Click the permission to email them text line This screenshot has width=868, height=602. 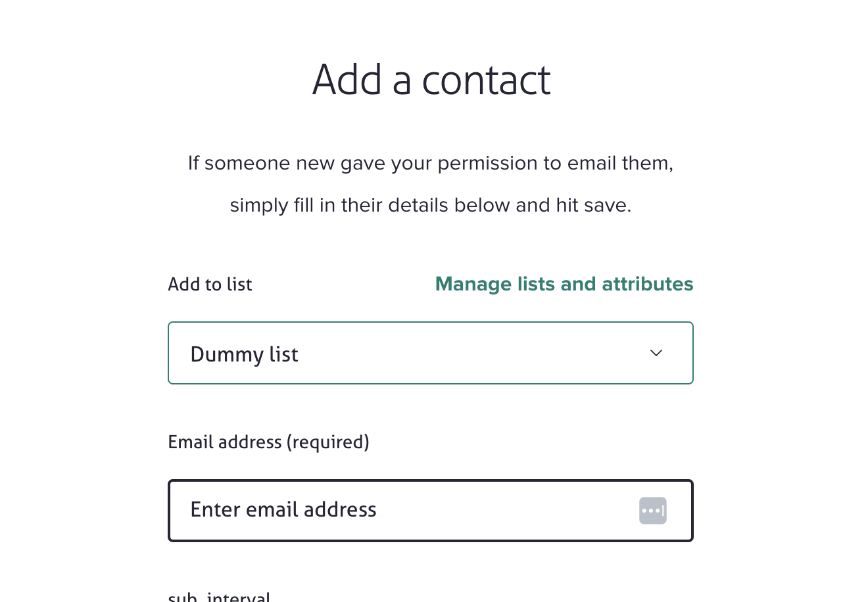point(431,163)
